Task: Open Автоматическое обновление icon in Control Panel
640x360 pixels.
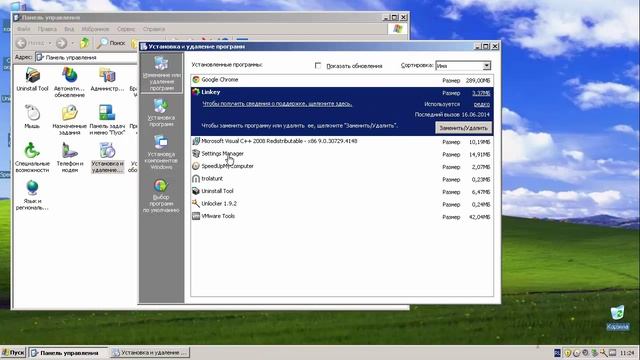Action: [69, 82]
